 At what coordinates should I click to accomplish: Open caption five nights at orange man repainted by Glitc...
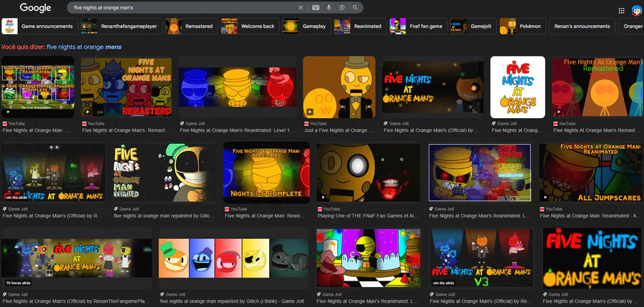tap(165, 216)
